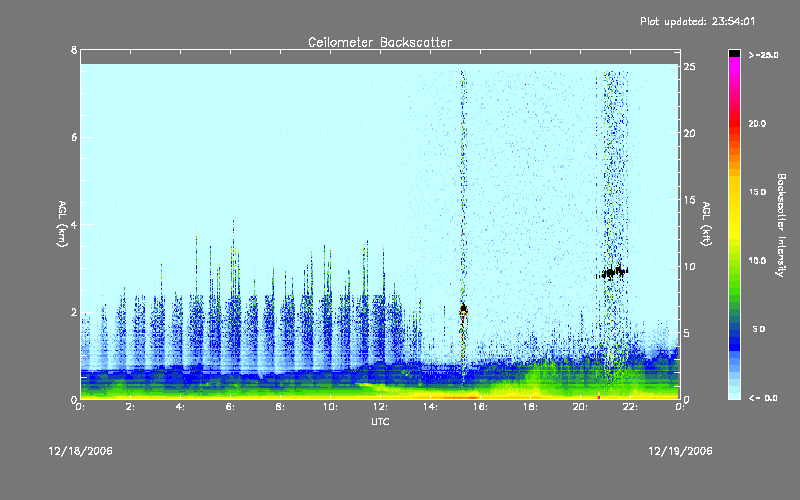Click the "UTC" x-axis label
This screenshot has height=500, width=800.
click(380, 422)
